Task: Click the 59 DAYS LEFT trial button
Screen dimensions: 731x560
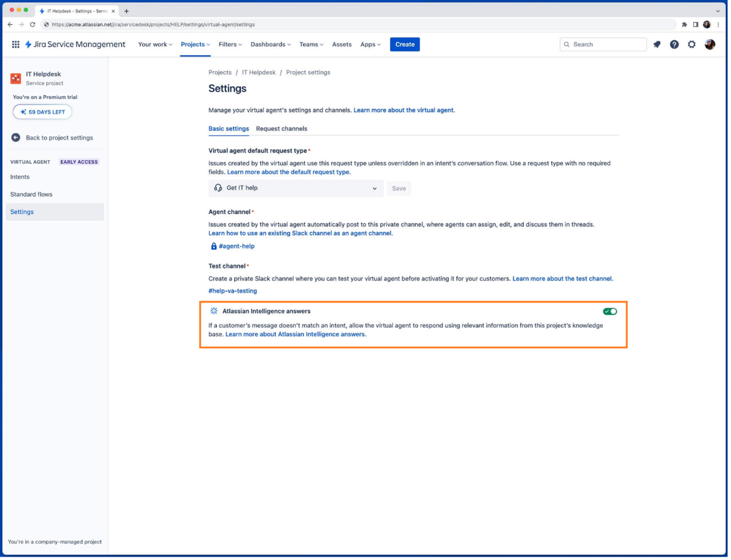Action: click(43, 113)
